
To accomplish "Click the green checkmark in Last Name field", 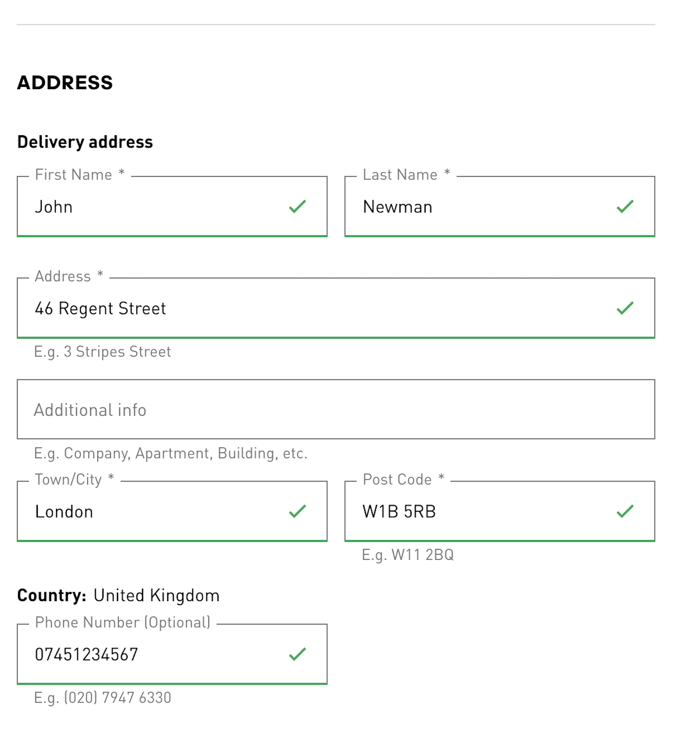I will 625,206.
